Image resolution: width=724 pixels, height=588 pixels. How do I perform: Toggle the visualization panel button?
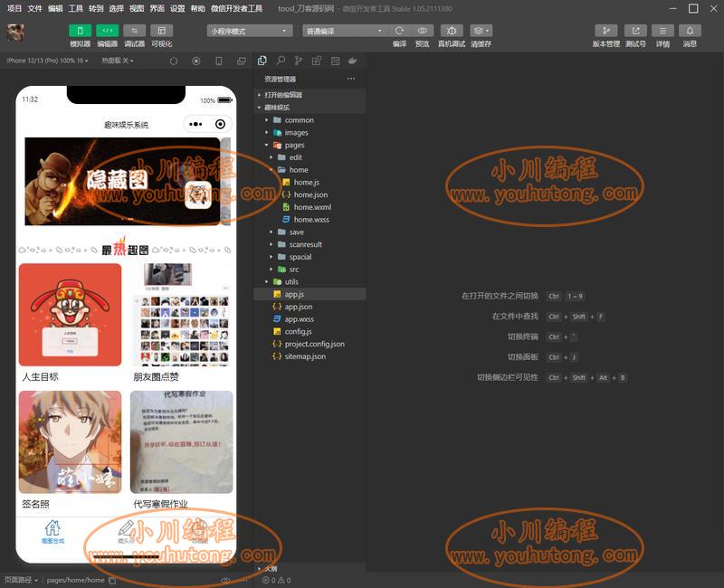click(x=162, y=31)
